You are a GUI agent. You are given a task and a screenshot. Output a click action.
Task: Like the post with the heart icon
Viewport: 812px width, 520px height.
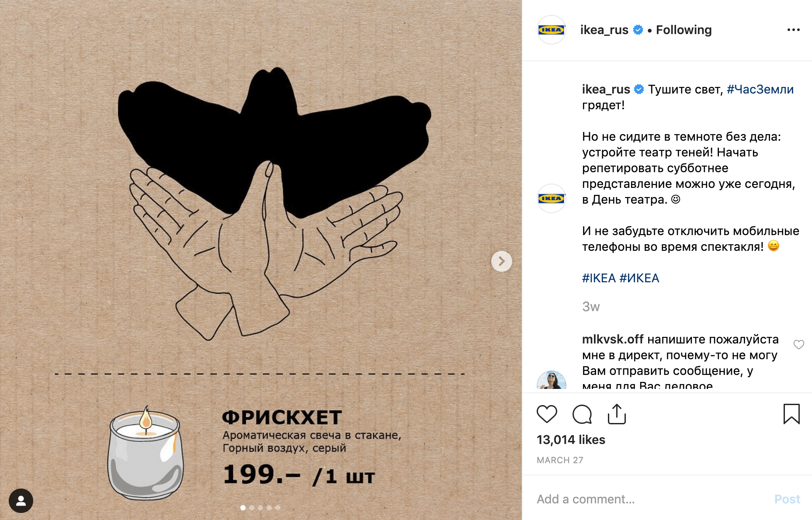547,414
